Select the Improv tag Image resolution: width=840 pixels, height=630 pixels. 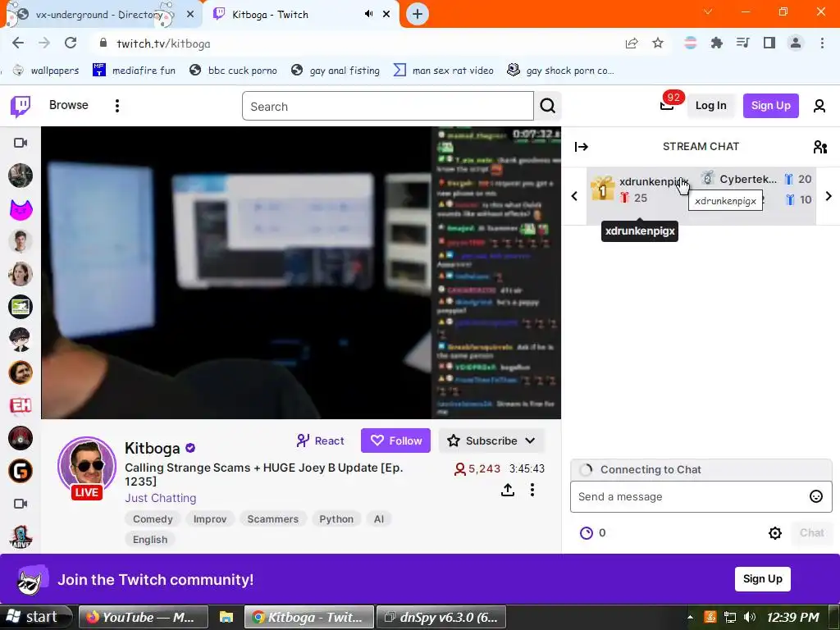point(210,519)
